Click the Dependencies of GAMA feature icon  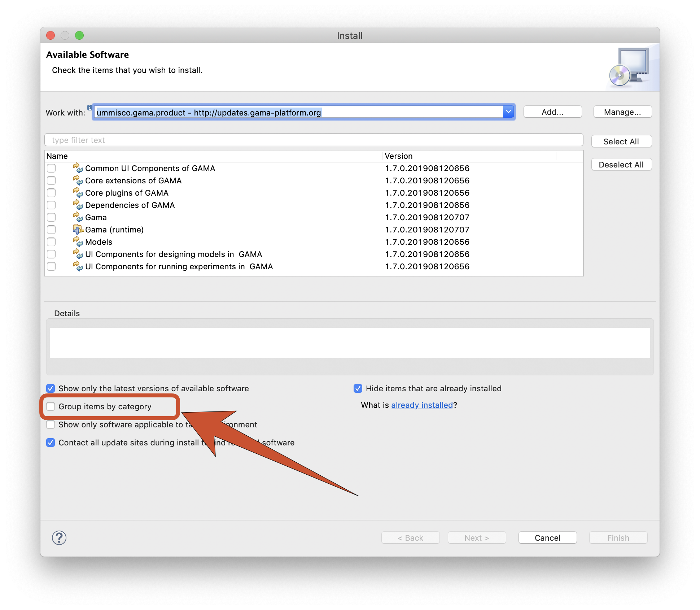[x=78, y=205]
